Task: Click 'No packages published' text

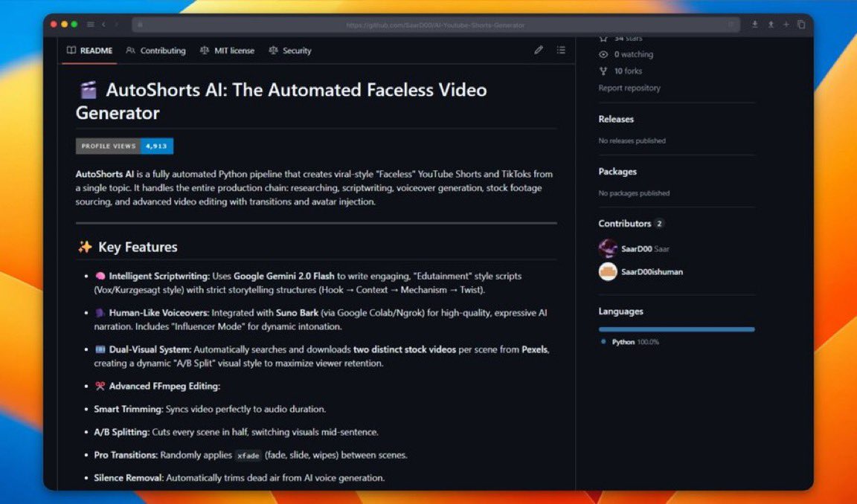Action: 634,193
